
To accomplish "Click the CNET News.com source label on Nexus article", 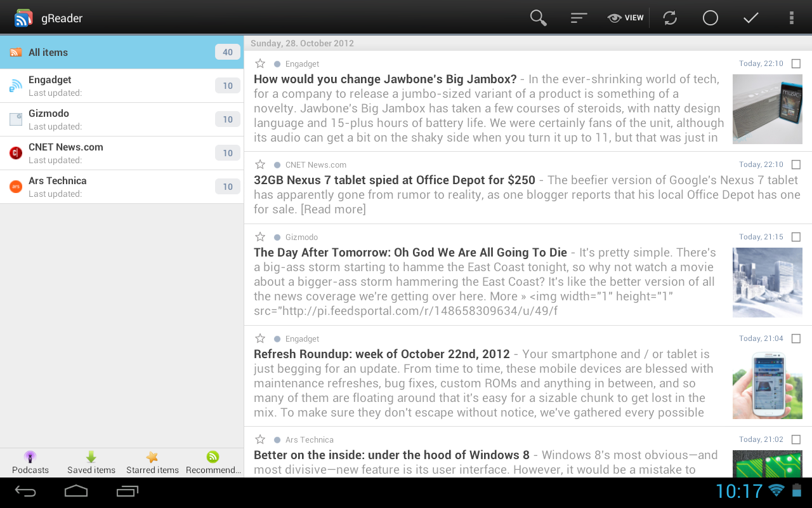I will 316,165.
